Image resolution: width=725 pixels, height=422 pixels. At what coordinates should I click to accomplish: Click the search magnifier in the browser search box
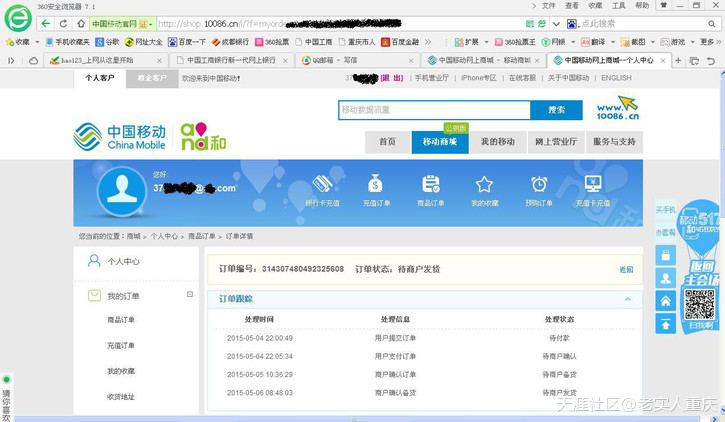(712, 24)
